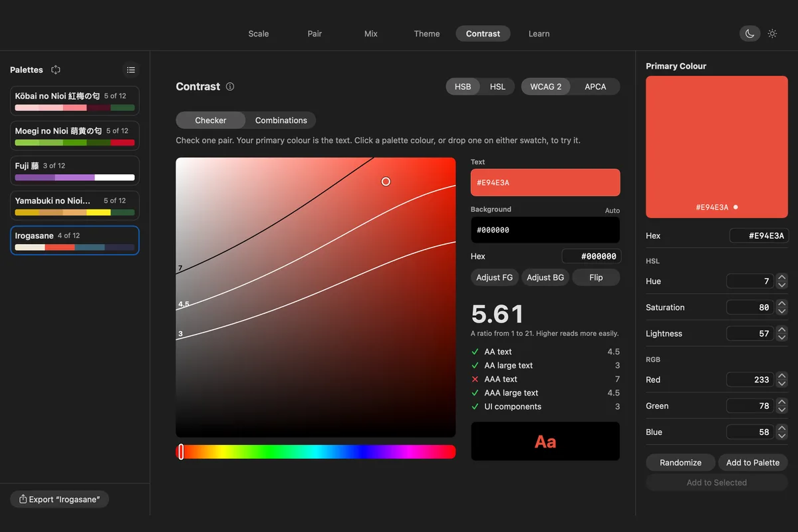798x532 pixels.
Task: Select Moegi no Nioi palette
Action: pos(74,136)
